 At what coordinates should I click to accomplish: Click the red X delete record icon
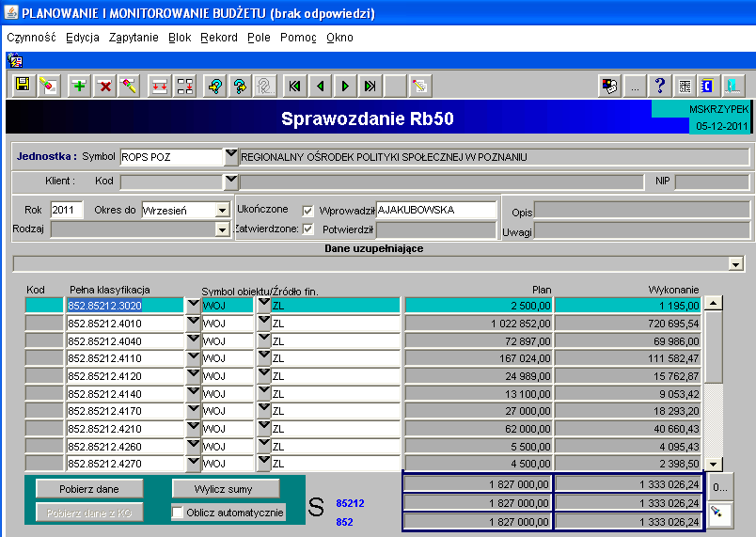click(104, 86)
